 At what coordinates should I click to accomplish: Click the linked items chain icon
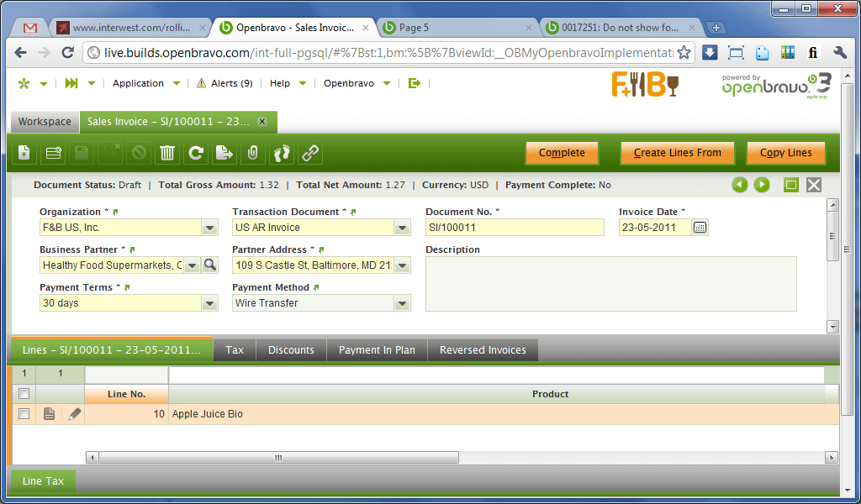pos(309,153)
